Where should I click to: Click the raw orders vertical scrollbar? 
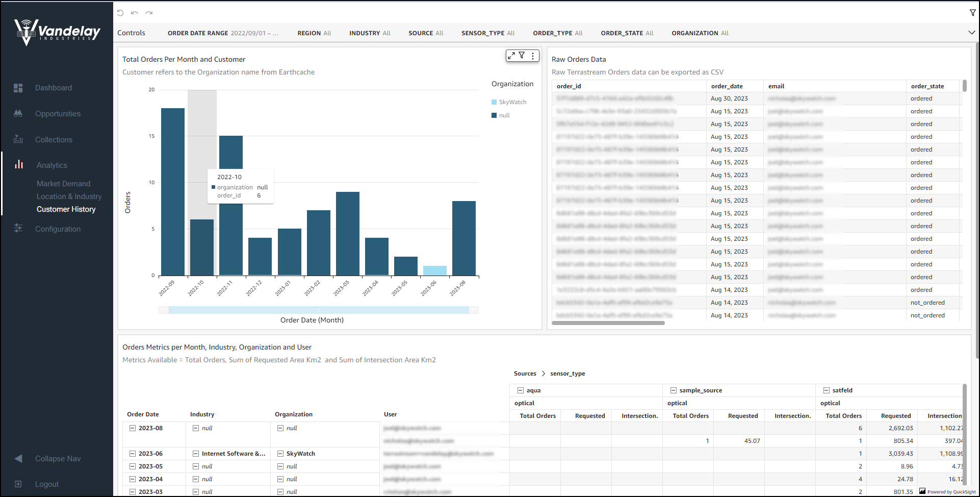tap(965, 86)
